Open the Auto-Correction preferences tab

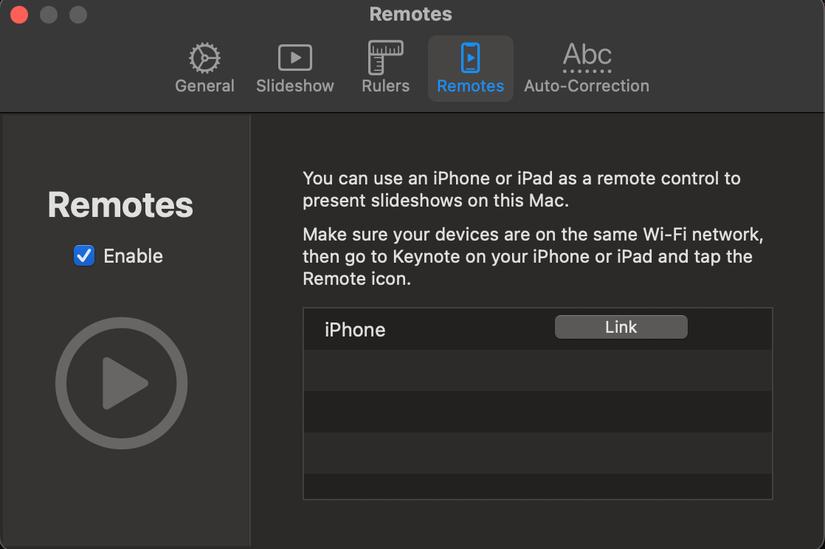point(587,68)
